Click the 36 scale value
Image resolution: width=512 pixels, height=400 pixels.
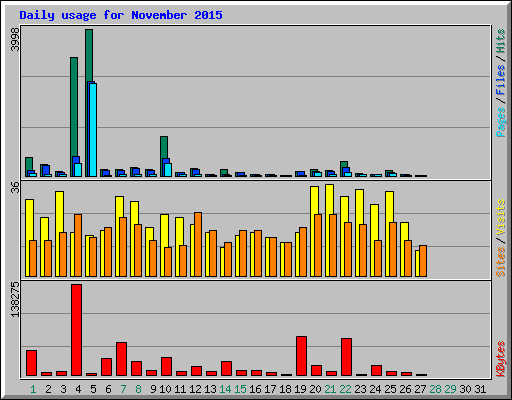click(x=15, y=187)
